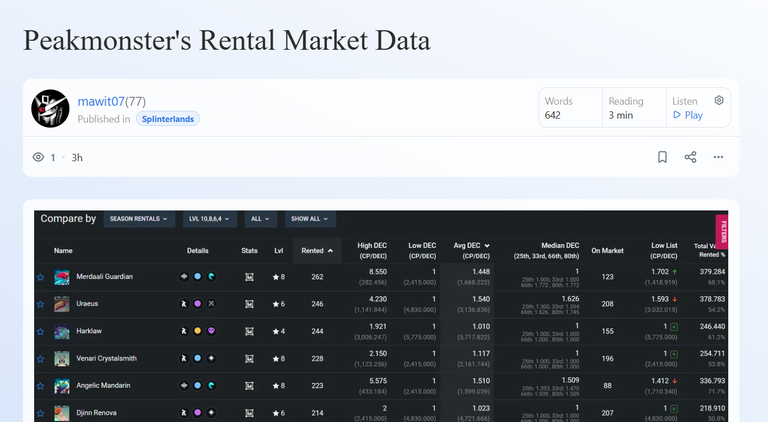The image size is (768, 422).
Task: Select the Merdaali Guardian name
Action: (x=104, y=277)
